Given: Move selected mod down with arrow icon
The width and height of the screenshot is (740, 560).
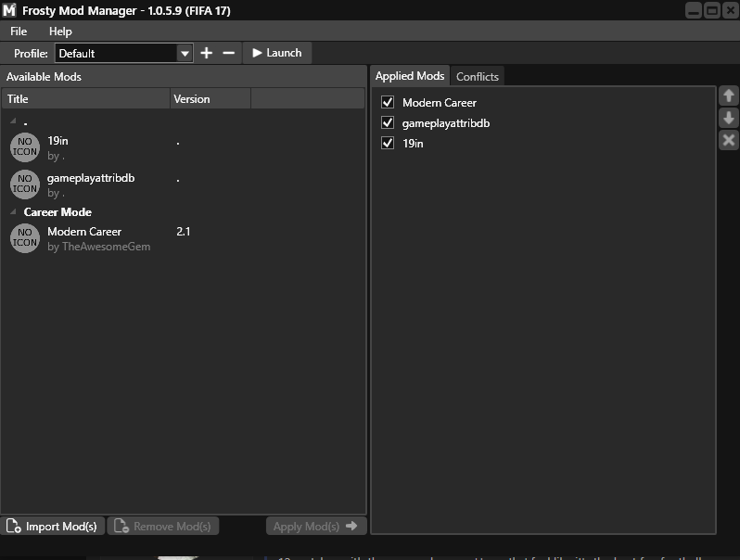Looking at the screenshot, I should (729, 118).
